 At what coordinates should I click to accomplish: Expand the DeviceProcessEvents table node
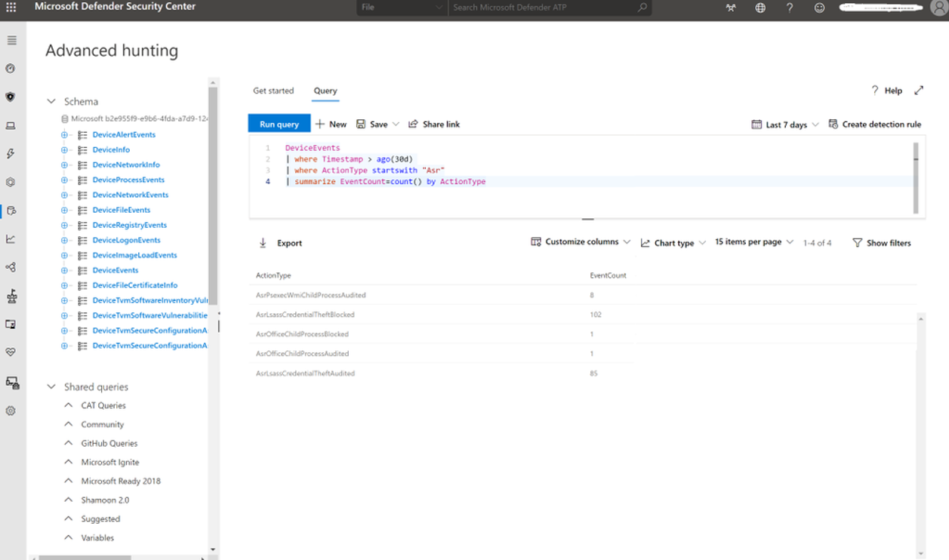(64, 180)
